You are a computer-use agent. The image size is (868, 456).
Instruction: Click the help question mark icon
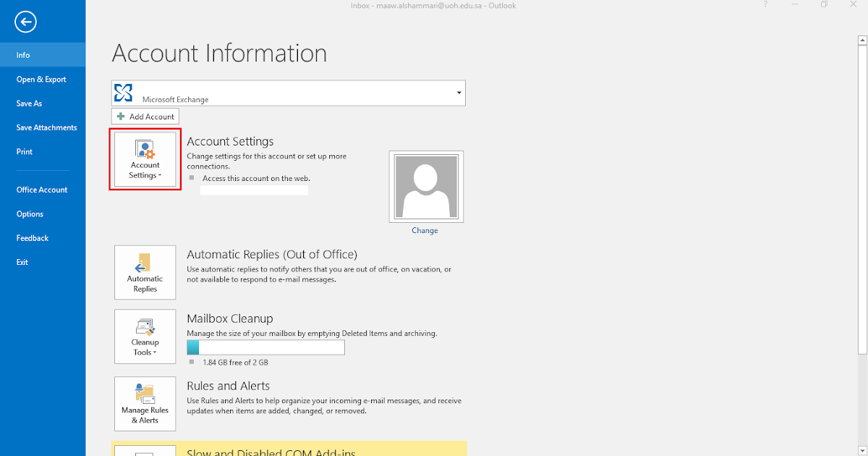765,5
